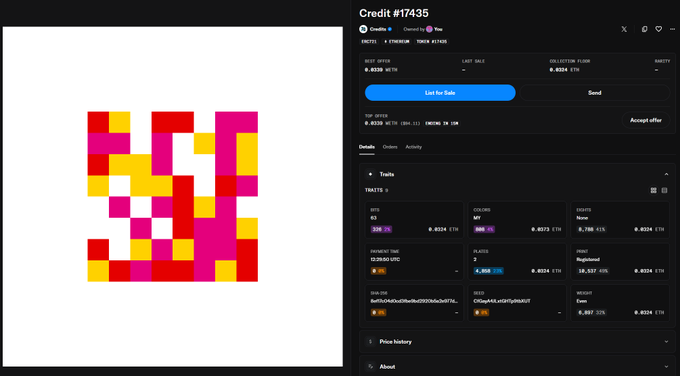Open the SHA-256 trait card
Viewport: 680px width, 376px height.
[x=414, y=303]
